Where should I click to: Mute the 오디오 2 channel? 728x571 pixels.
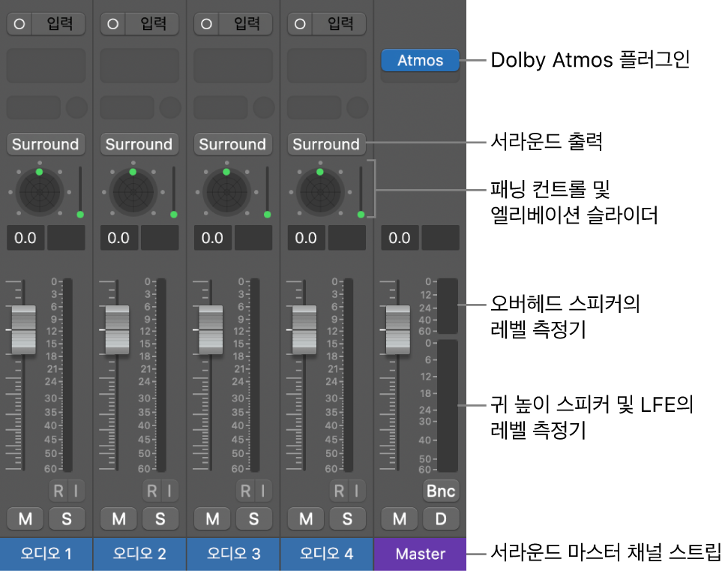[x=119, y=518]
